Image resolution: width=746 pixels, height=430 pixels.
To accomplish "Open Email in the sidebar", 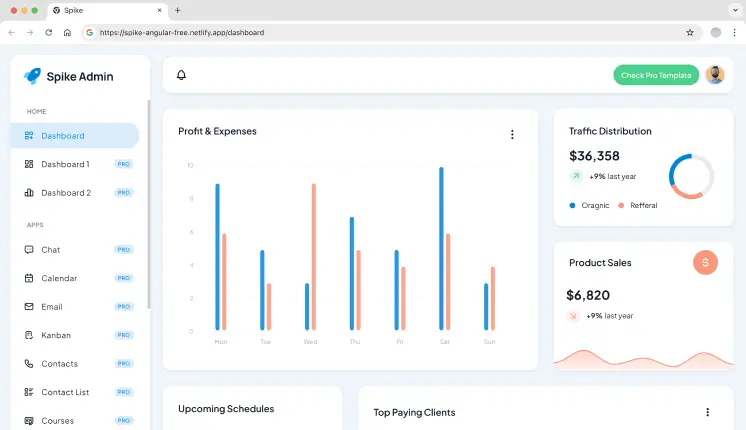I will coord(75,307).
